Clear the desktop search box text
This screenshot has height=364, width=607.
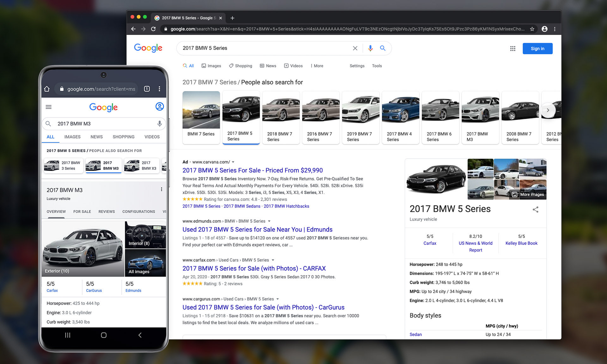355,48
